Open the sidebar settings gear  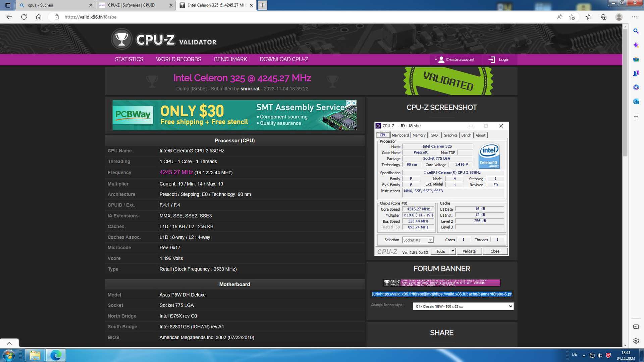point(636,341)
